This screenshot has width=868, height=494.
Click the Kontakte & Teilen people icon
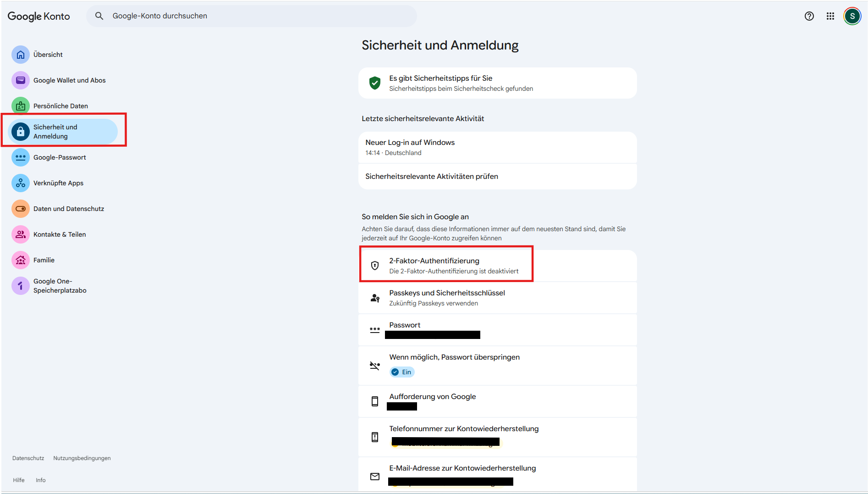tap(21, 234)
